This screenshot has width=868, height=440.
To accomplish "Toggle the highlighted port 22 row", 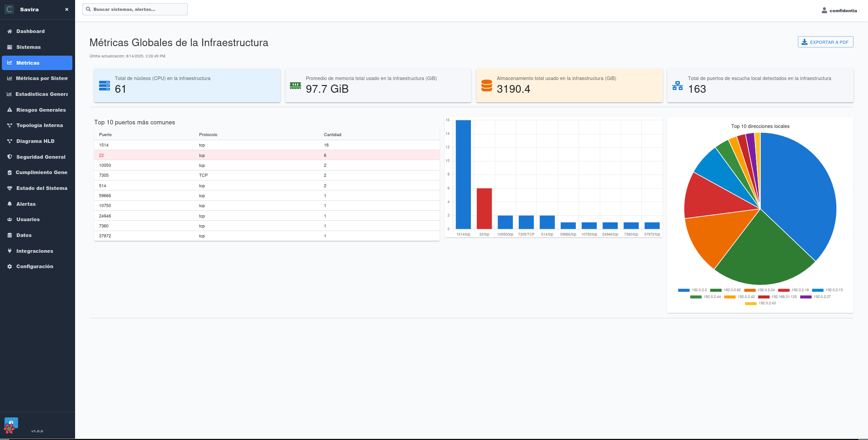I will [266, 155].
